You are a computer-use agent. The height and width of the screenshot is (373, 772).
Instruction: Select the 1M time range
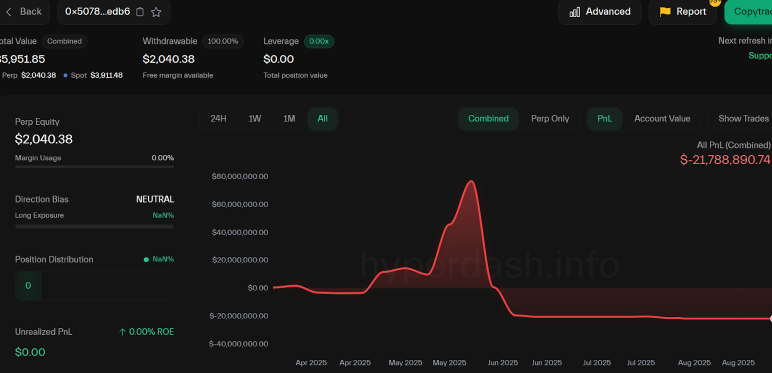pos(289,119)
